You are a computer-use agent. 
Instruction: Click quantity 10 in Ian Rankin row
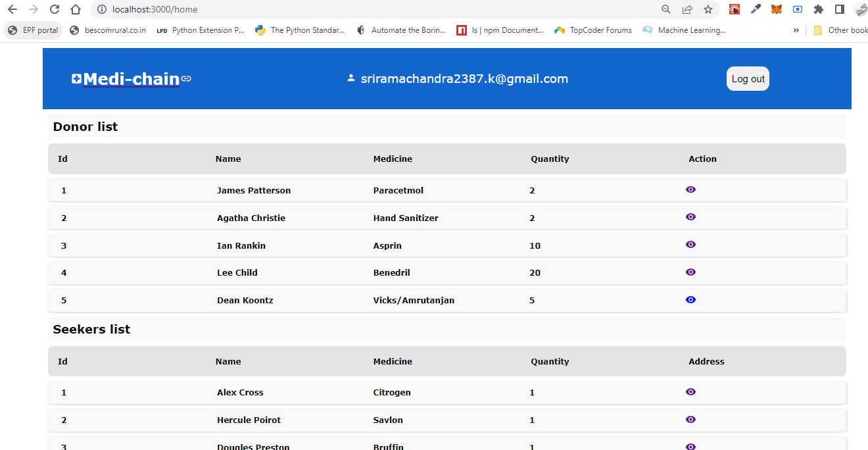point(535,246)
